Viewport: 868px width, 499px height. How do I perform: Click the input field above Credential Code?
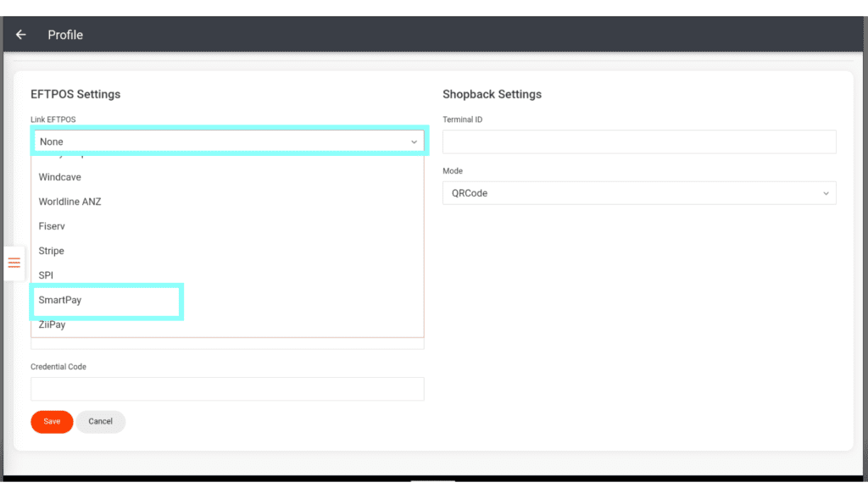click(x=227, y=344)
